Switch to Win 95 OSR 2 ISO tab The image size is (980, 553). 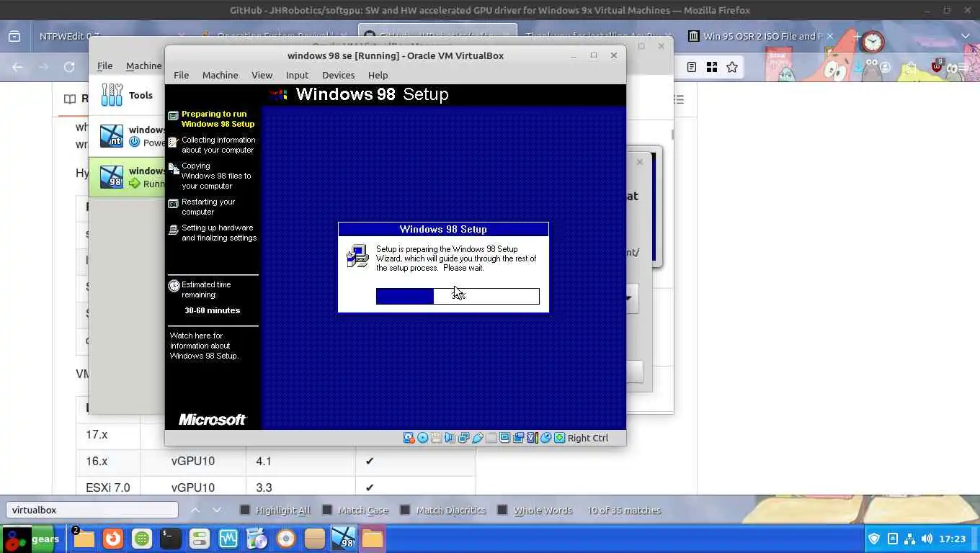(759, 36)
